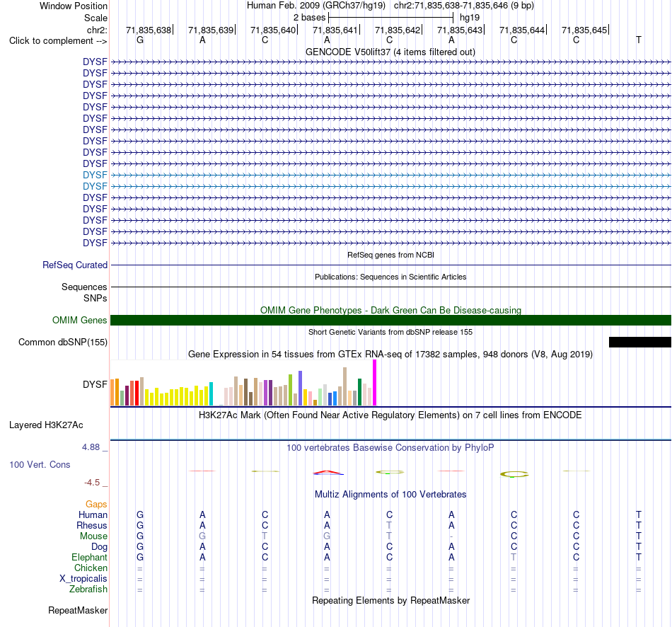The image size is (672, 627).
Task: Click the orange 'Gaps' row label
Action: click(x=96, y=505)
